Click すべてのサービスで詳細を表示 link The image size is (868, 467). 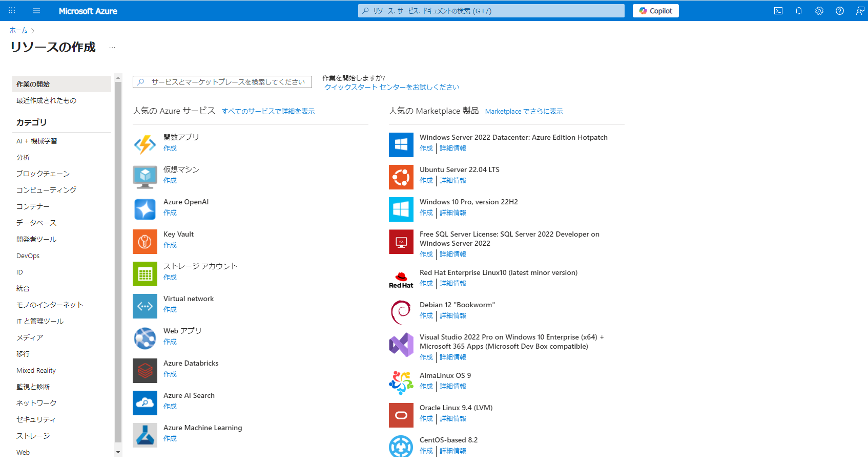[x=268, y=111]
